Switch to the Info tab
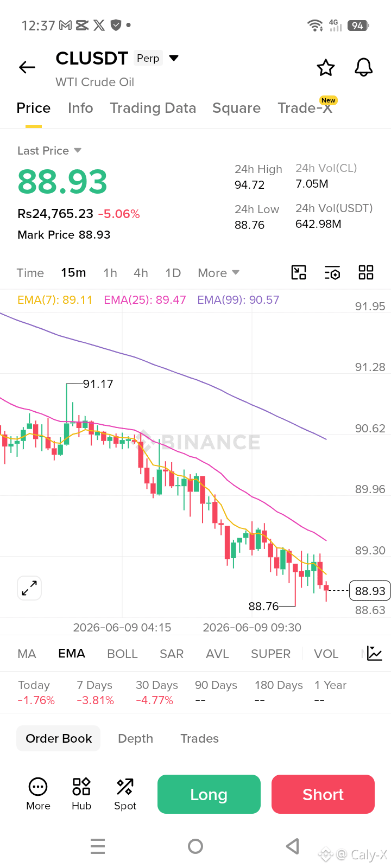391x868 pixels. click(80, 108)
